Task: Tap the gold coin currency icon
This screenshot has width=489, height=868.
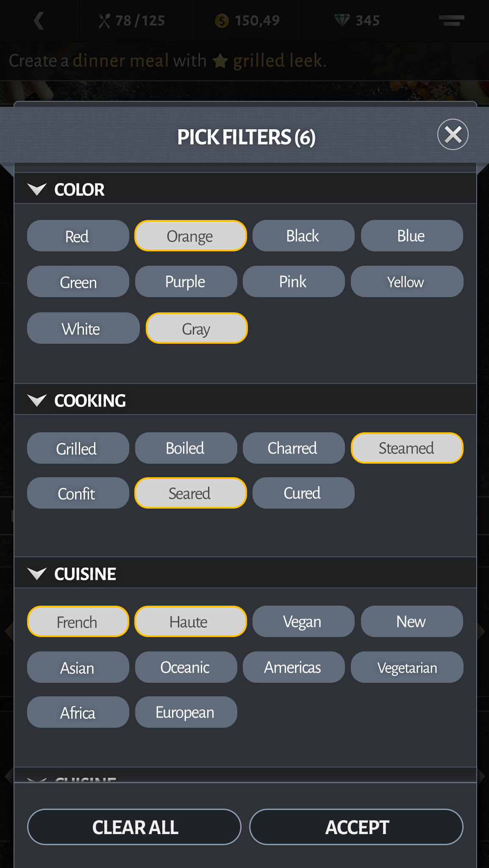Action: click(x=222, y=20)
